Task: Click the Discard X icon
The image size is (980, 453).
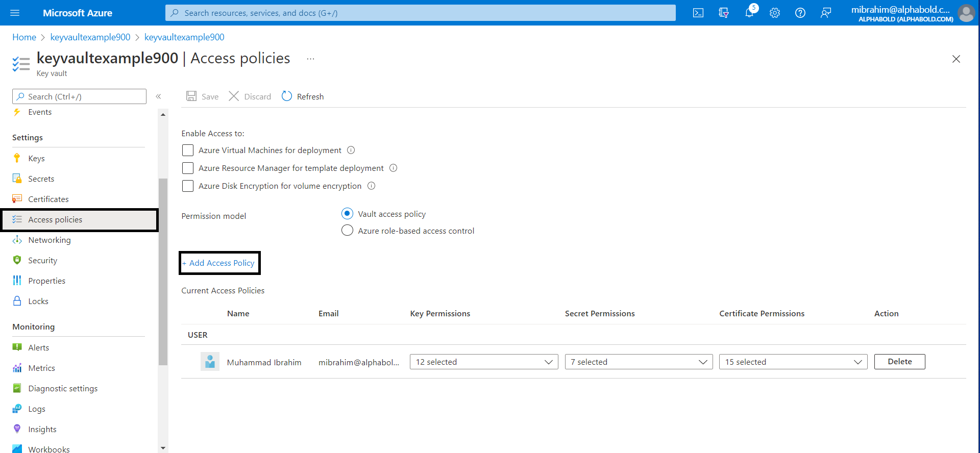Action: 234,96
